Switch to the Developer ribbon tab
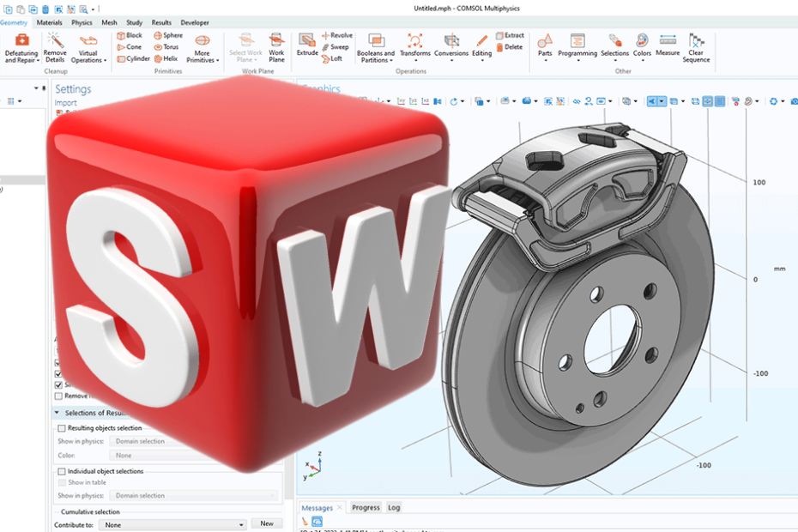The width and height of the screenshot is (798, 532). (195, 22)
